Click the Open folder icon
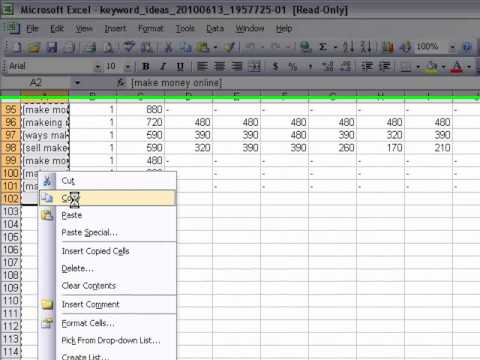Viewport: 480px width, 360px height. tap(34, 47)
